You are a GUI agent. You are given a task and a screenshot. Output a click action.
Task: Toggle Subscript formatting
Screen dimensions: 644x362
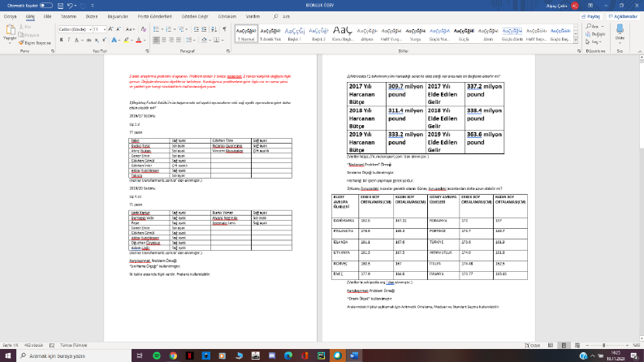tap(97, 40)
